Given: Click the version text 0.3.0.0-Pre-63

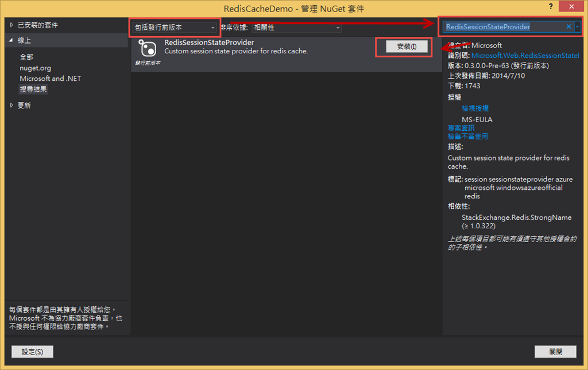Looking at the screenshot, I should point(487,65).
